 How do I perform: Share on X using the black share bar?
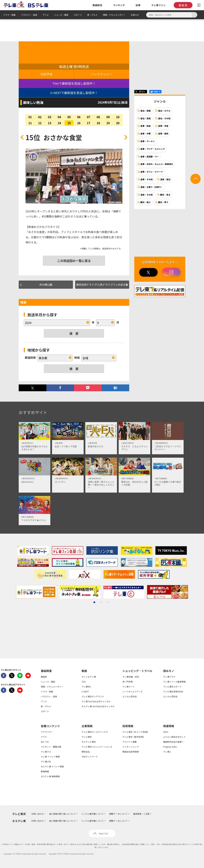pos(32,388)
